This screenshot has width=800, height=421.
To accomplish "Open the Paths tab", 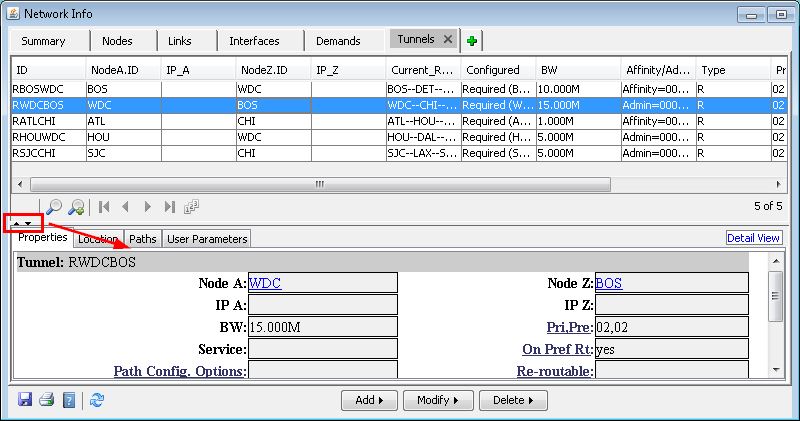I will (x=143, y=239).
